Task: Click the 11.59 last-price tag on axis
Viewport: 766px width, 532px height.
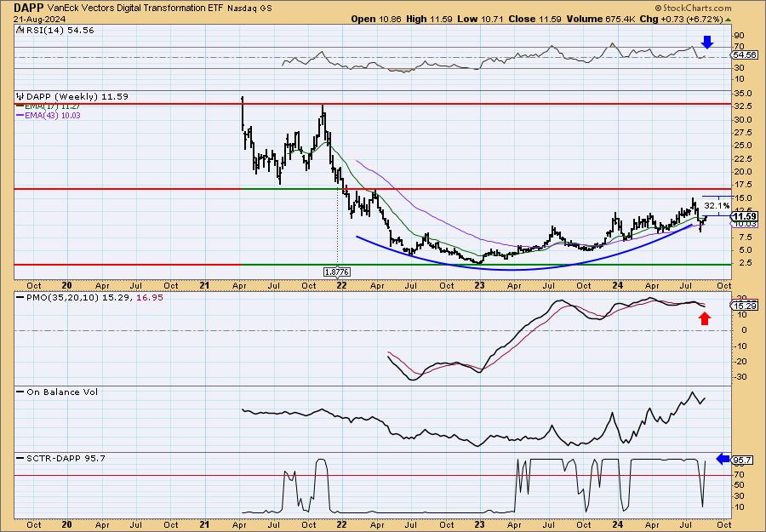Action: pyautogui.click(x=746, y=216)
